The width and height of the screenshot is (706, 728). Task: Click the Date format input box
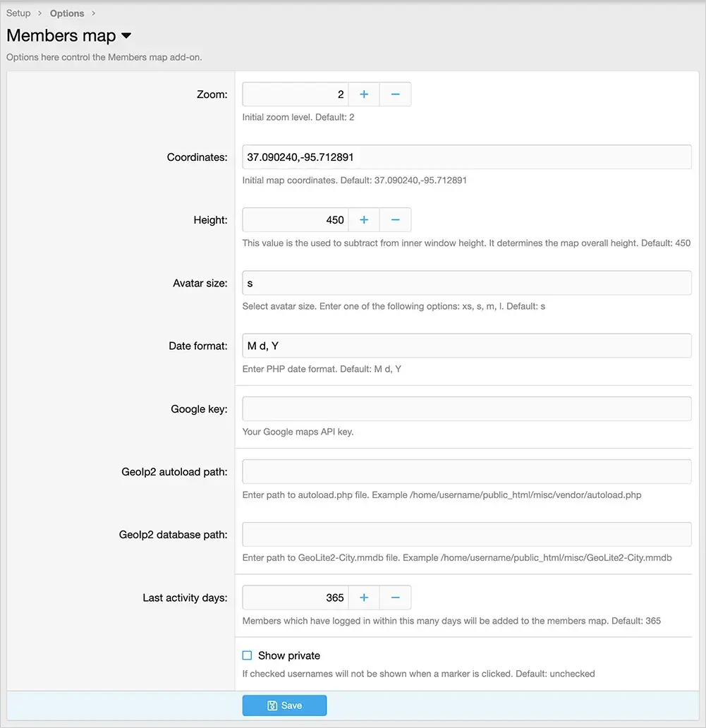[466, 346]
